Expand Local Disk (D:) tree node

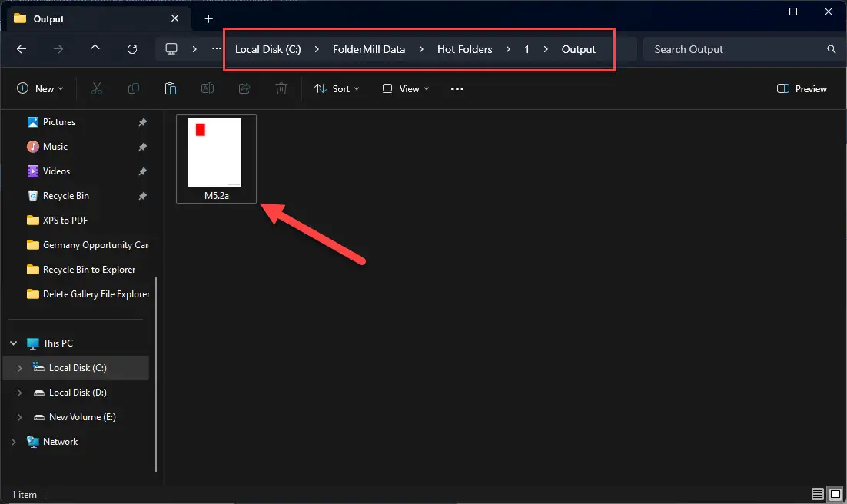tap(19, 392)
